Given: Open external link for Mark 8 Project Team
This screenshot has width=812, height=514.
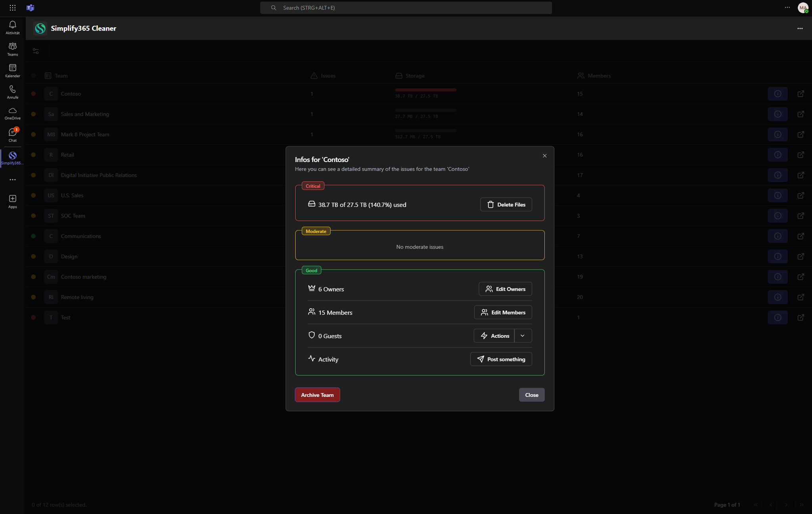Looking at the screenshot, I should [x=801, y=134].
